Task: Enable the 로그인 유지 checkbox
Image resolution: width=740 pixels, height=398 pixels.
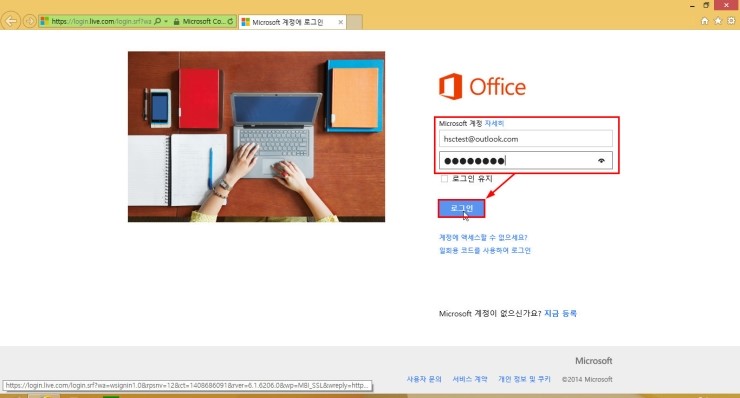Action: [444, 178]
